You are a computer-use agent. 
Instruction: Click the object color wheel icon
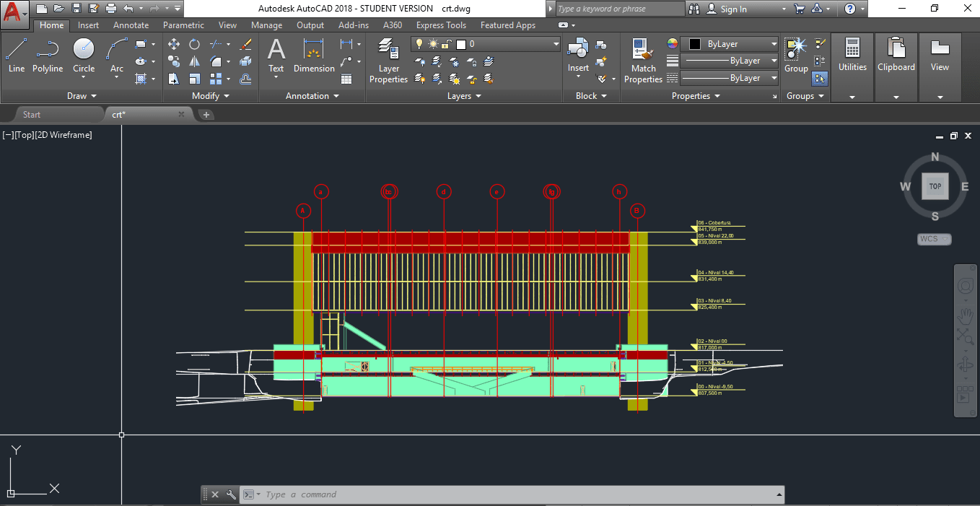click(673, 44)
